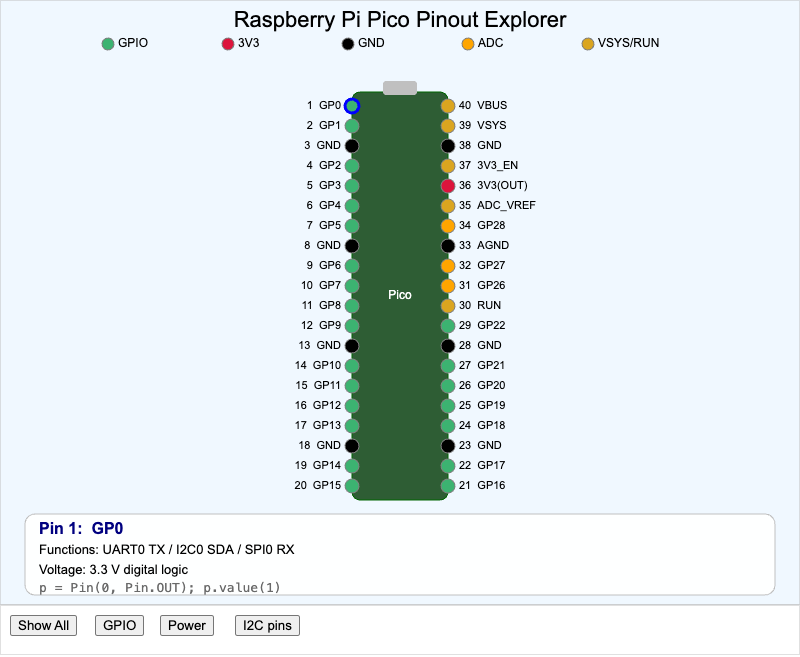The width and height of the screenshot is (800, 657).
Task: Click the USB connector on the board
Action: click(x=400, y=88)
